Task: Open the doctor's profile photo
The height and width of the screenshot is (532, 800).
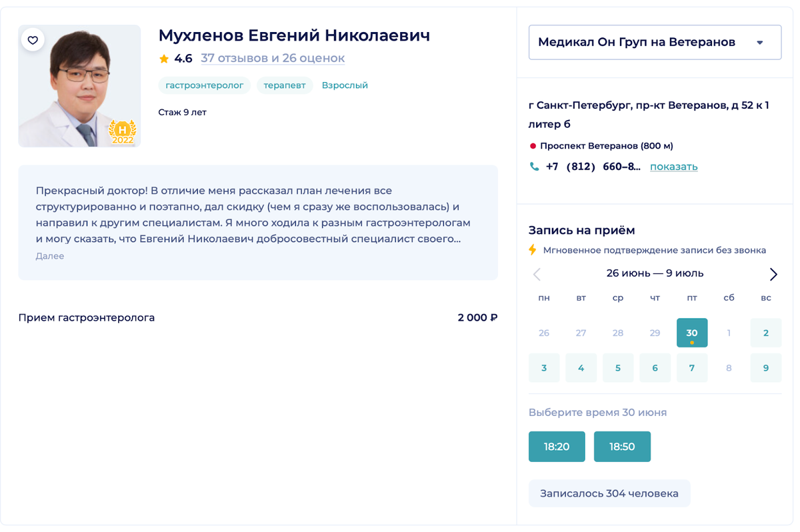Action: [x=79, y=87]
